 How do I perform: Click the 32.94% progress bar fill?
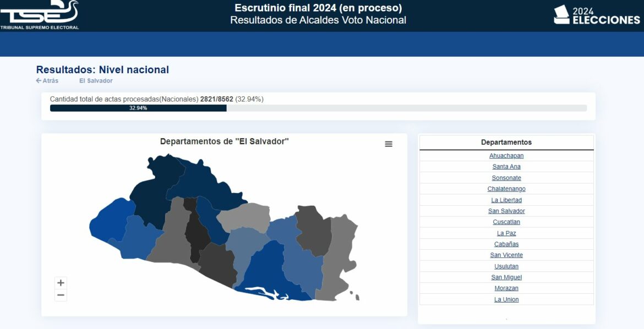pyautogui.click(x=138, y=108)
